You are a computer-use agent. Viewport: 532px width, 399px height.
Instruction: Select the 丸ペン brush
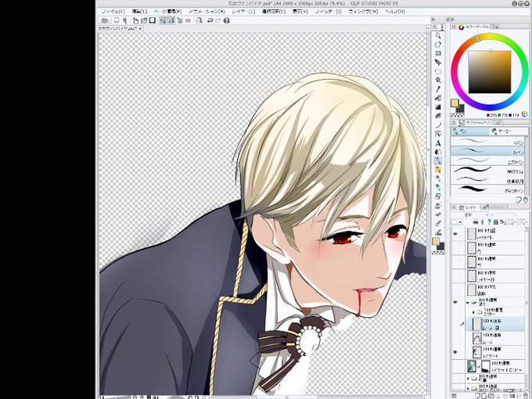(x=487, y=151)
